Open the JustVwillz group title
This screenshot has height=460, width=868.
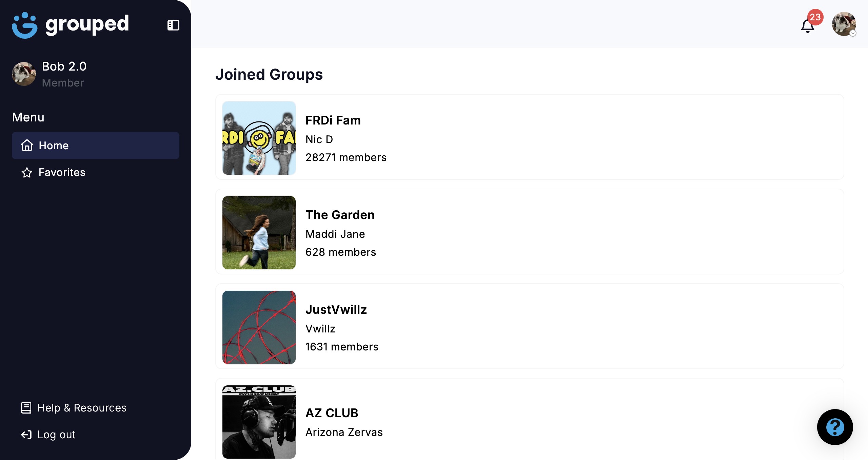(336, 310)
